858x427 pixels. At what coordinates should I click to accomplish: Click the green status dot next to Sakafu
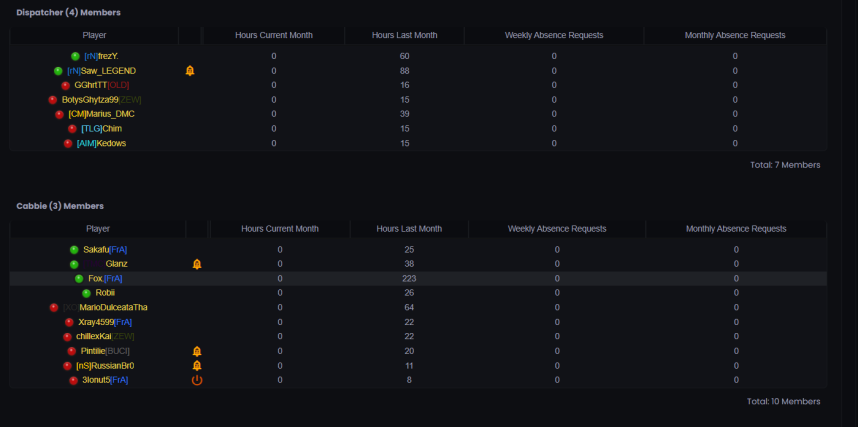pyautogui.click(x=74, y=250)
